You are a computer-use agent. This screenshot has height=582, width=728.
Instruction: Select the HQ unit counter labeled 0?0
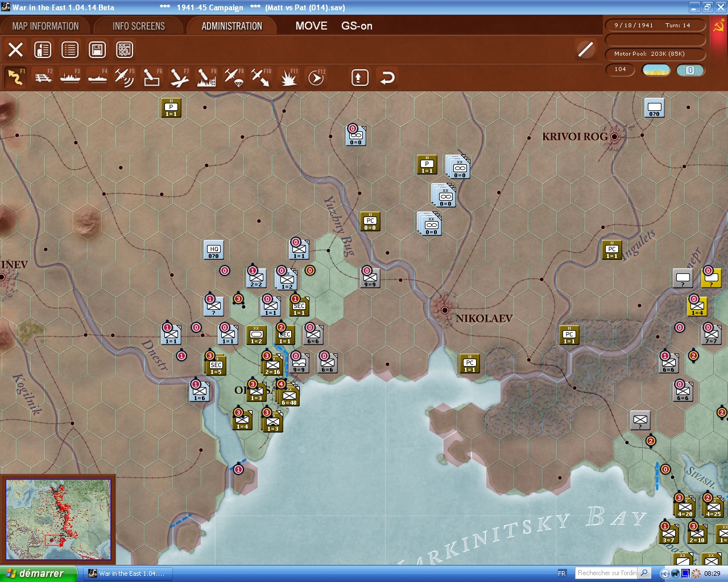[214, 250]
